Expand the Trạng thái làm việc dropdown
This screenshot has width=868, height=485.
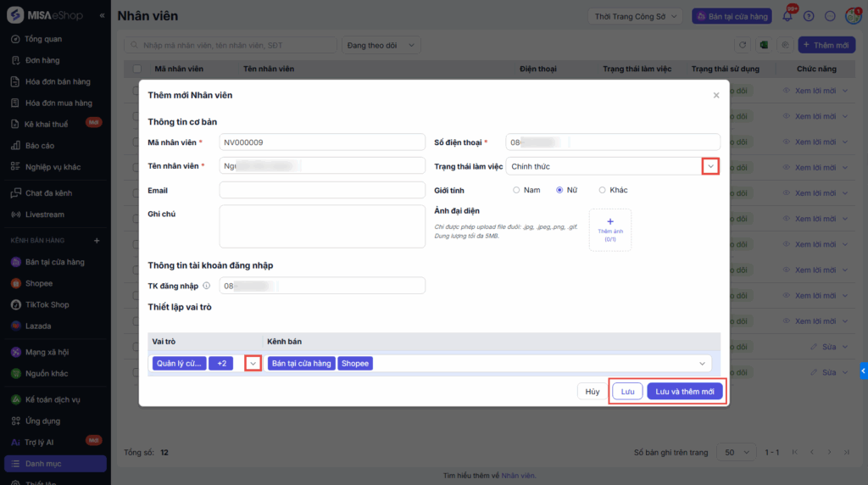710,166
